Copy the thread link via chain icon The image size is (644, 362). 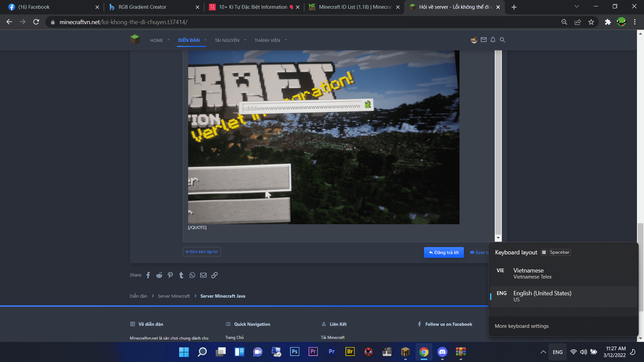214,275
